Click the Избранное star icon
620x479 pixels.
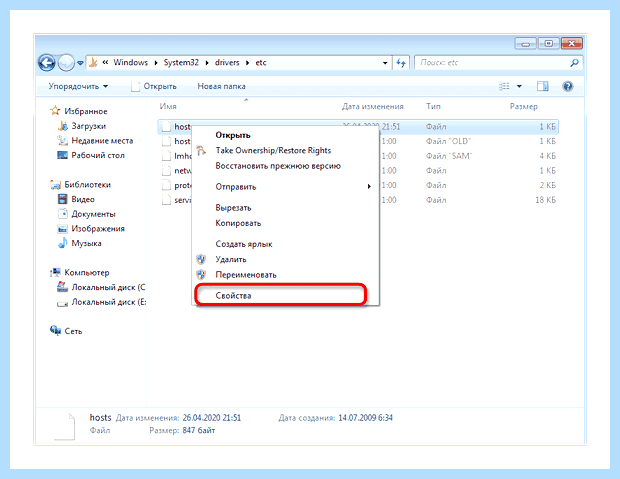pos(55,111)
